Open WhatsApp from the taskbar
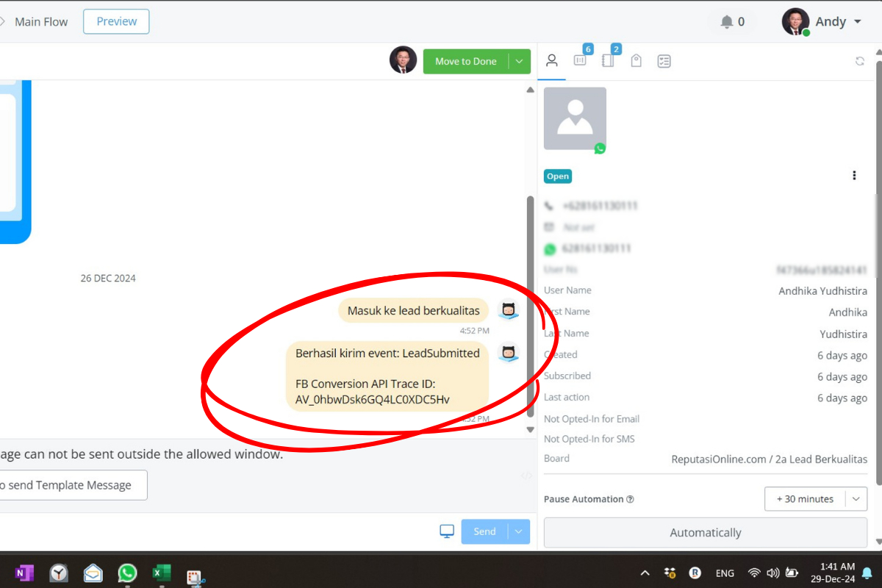The width and height of the screenshot is (882, 588). [127, 573]
